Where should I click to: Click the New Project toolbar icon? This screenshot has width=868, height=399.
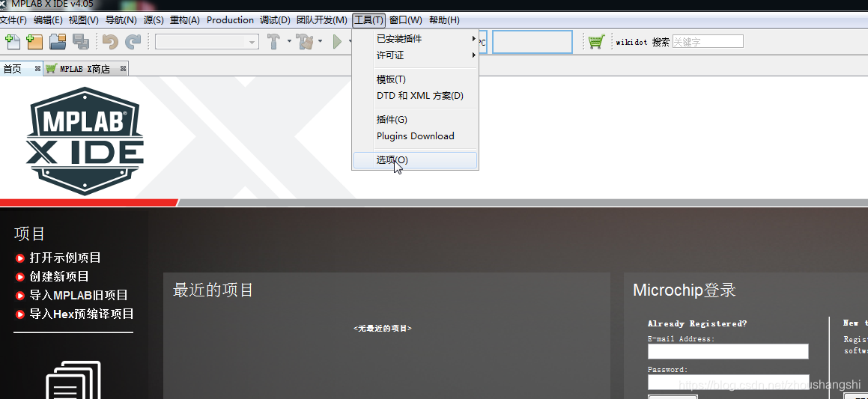coord(34,41)
